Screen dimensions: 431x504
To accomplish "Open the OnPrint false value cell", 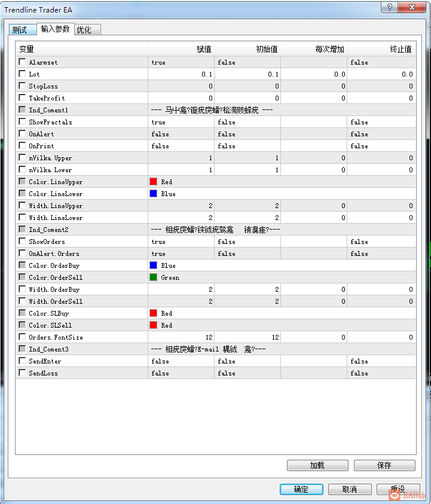I will click(x=181, y=146).
